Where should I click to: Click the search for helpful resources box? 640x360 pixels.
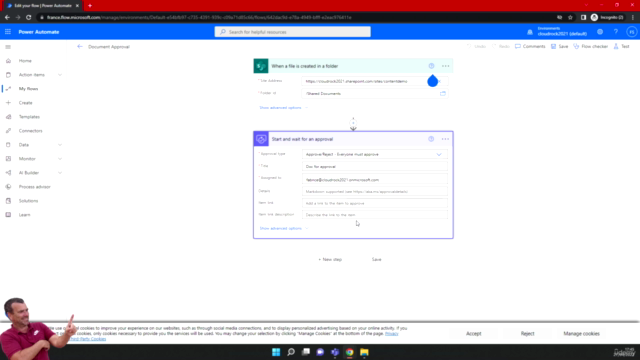tap(293, 32)
